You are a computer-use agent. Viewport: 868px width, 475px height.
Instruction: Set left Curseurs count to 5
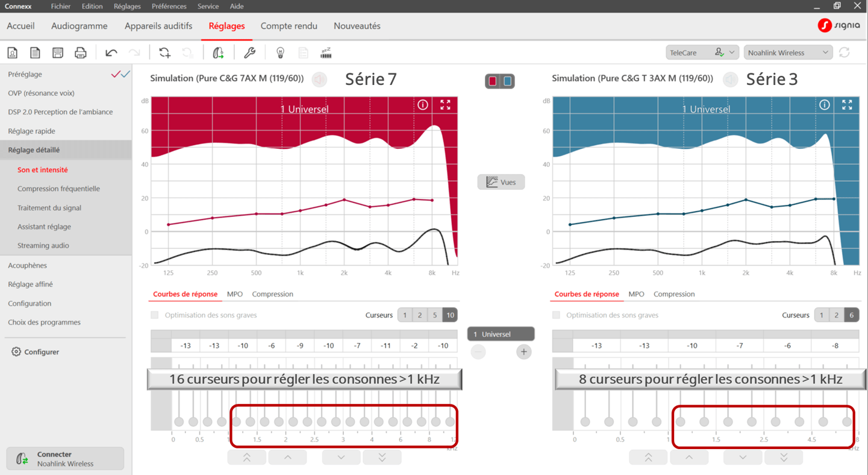click(x=435, y=315)
